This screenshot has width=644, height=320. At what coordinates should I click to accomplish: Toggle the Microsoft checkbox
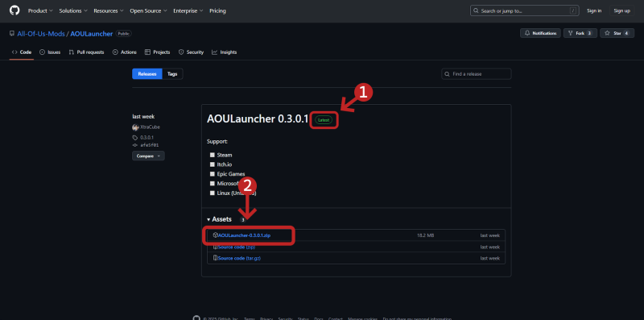click(x=213, y=184)
